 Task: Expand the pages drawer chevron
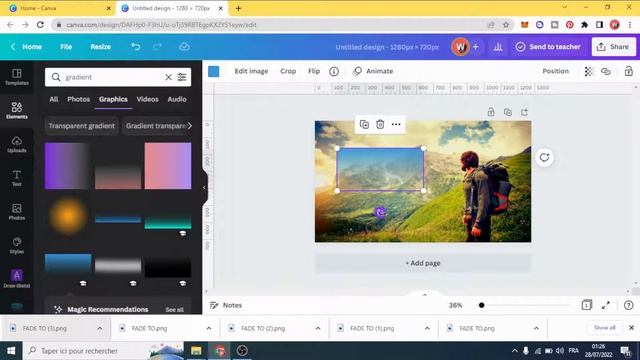pos(424,295)
